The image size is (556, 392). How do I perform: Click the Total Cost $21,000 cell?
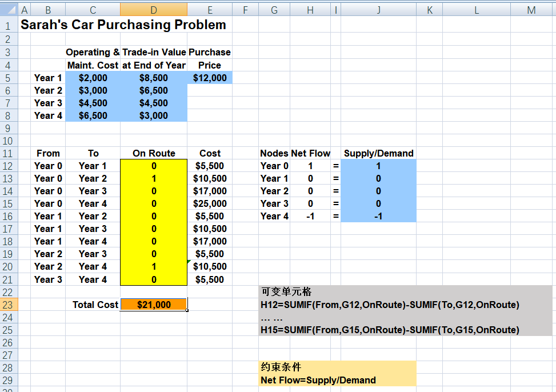coord(154,305)
